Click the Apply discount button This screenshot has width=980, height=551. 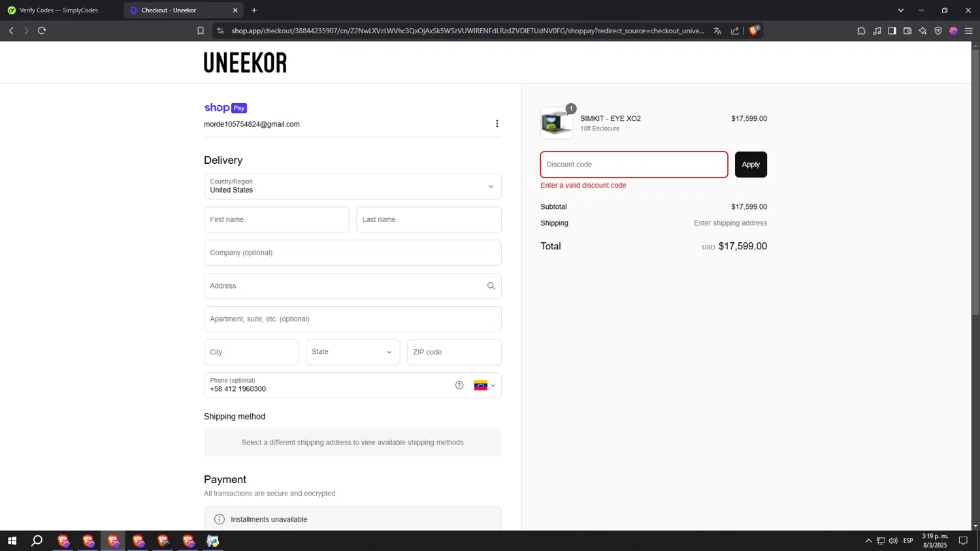tap(751, 165)
